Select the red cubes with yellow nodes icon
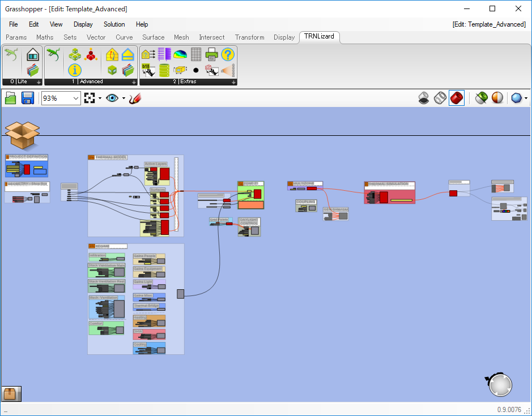532x416 pixels. pyautogui.click(x=91, y=54)
